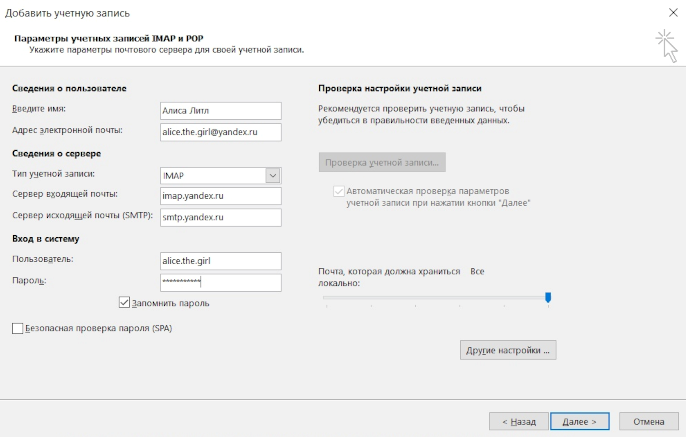
Task: Focus the Сервер входящей почты field
Action: tap(220, 195)
